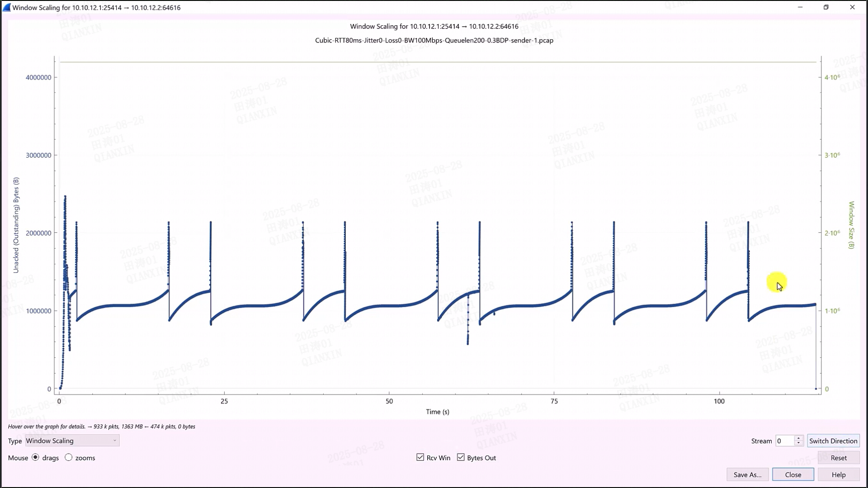Decrement the Stream number with down arrow
The height and width of the screenshot is (488, 868).
[x=798, y=443]
